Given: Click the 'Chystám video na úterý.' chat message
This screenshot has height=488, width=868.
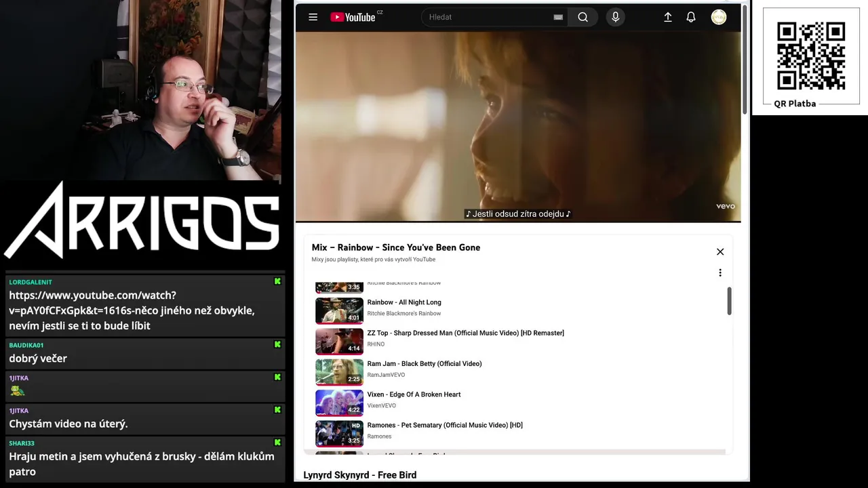Looking at the screenshot, I should tap(68, 424).
